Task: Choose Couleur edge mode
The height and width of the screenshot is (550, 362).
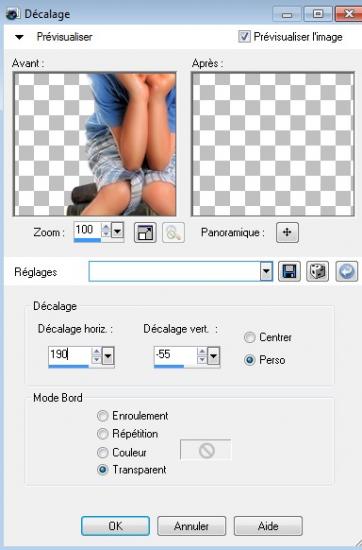Action: point(102,452)
